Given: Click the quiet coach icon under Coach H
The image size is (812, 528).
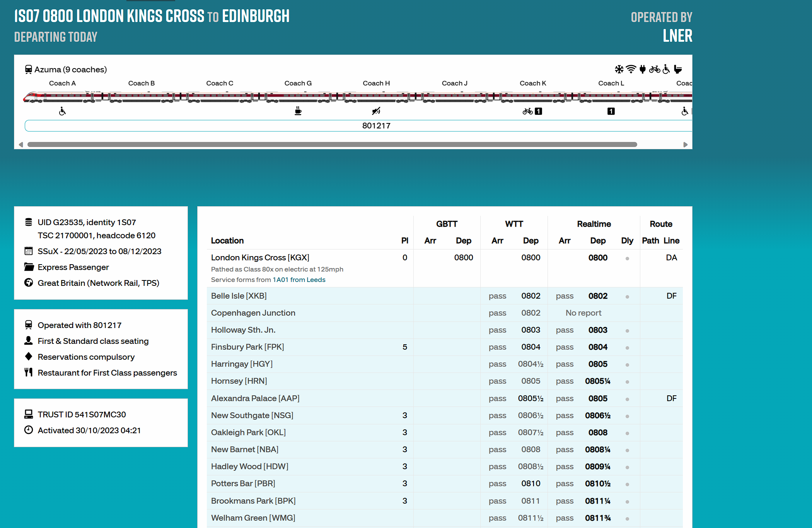Looking at the screenshot, I should (376, 111).
